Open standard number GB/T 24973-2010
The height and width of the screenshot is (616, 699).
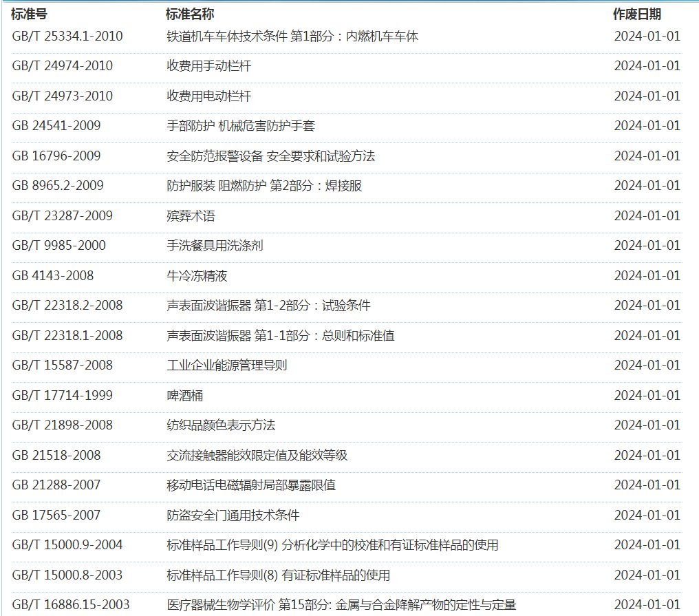click(x=63, y=96)
